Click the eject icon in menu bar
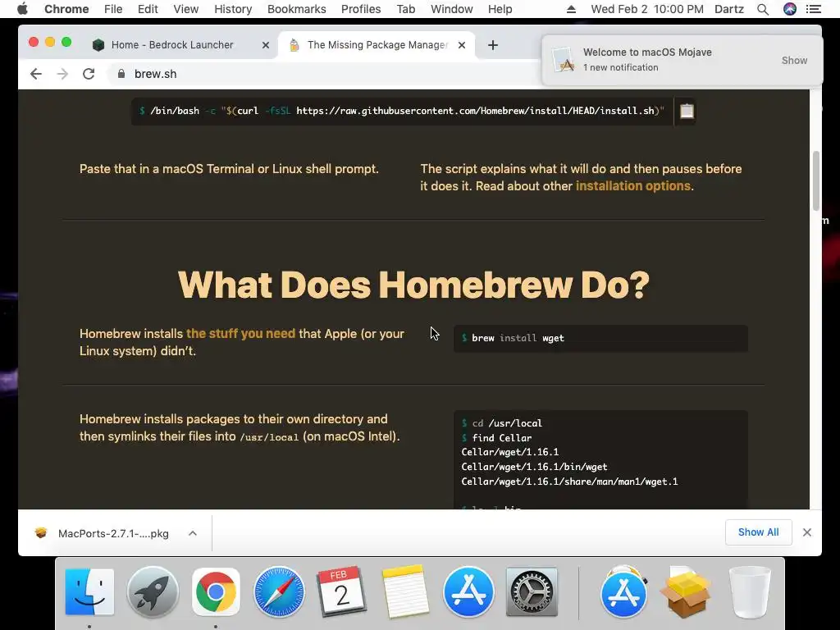Viewport: 840px width, 630px height. click(571, 9)
